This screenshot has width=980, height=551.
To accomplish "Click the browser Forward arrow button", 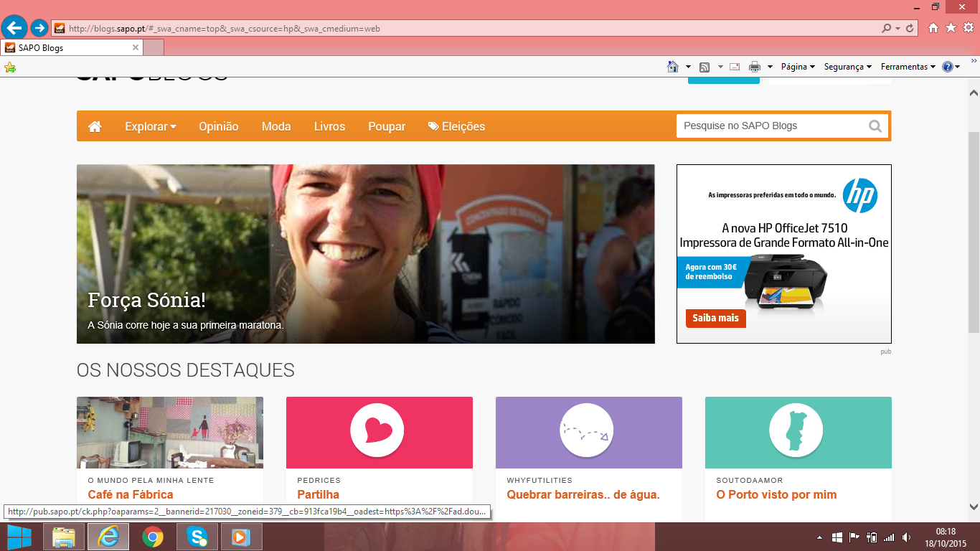I will [x=39, y=28].
